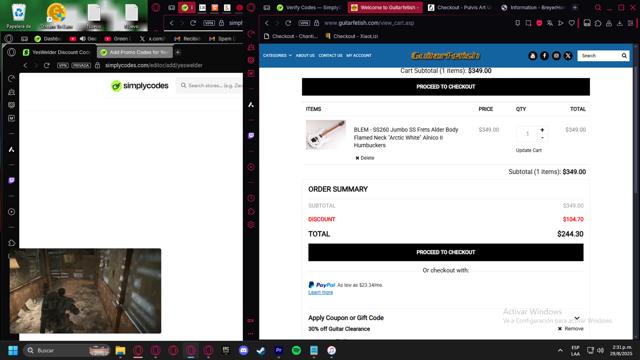Open File Explorer from the taskbar
Screen dimensions: 640x360
point(120,350)
